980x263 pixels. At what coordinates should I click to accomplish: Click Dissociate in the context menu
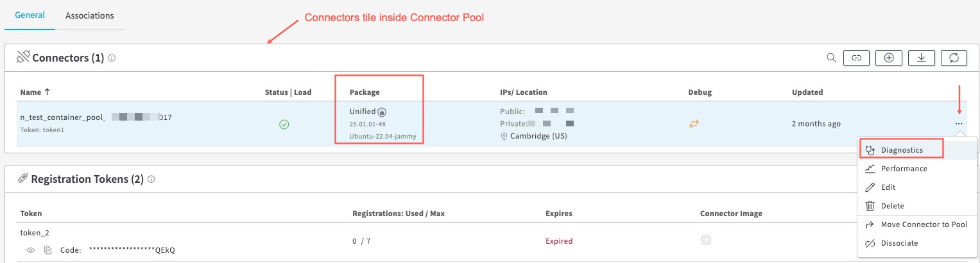pos(899,243)
